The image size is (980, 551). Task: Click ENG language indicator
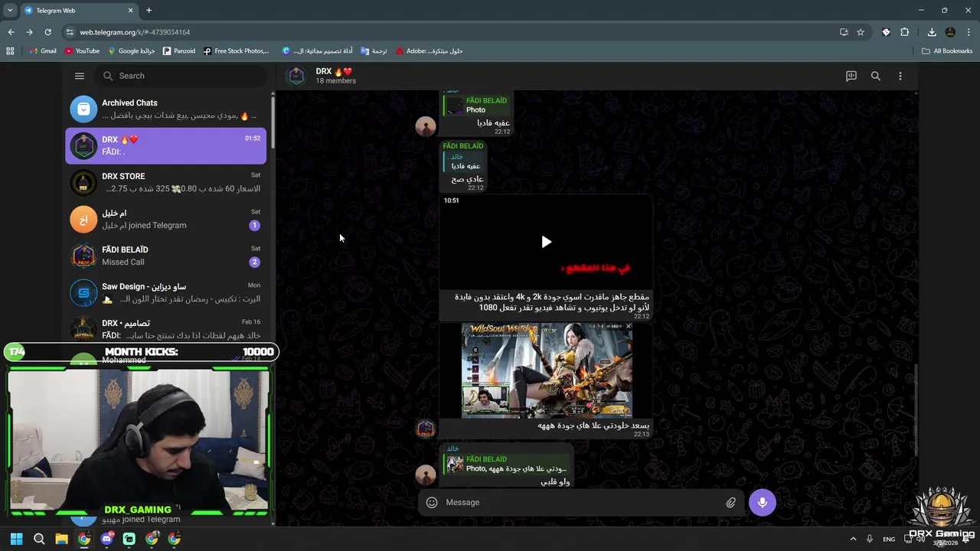(x=889, y=540)
